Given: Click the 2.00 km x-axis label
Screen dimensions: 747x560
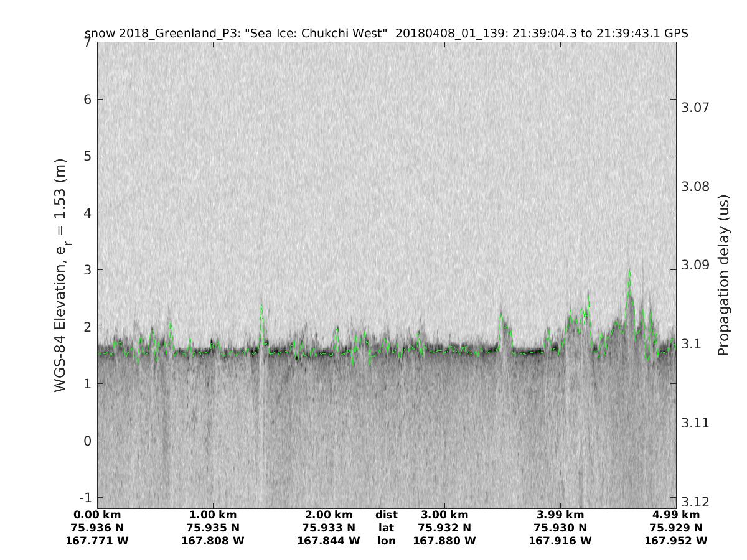Looking at the screenshot, I should (329, 515).
